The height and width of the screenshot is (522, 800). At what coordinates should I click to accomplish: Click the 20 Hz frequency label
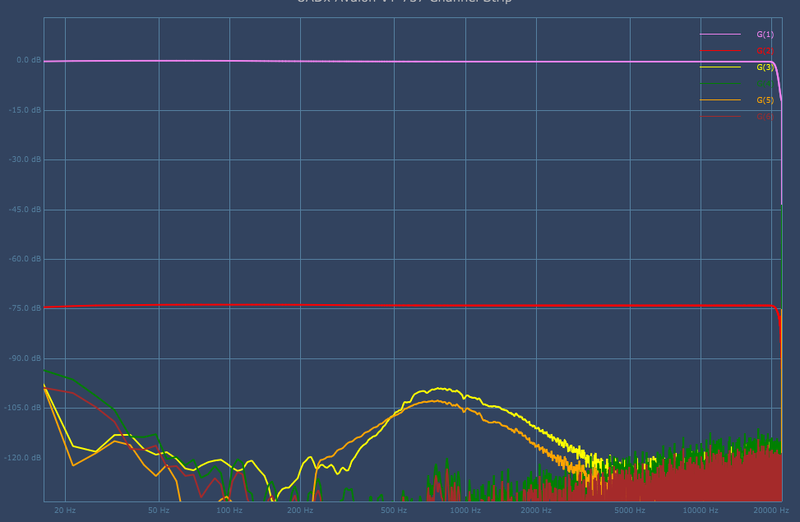(65, 510)
